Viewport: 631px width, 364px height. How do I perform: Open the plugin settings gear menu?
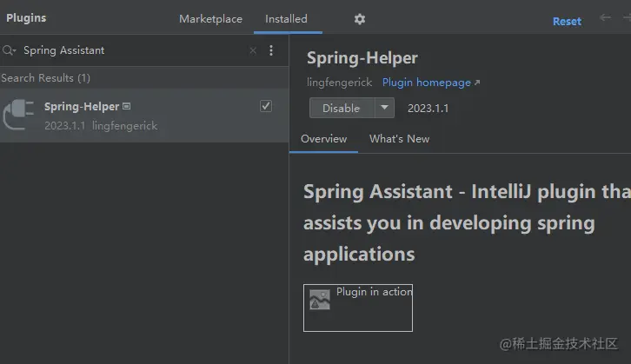(359, 19)
